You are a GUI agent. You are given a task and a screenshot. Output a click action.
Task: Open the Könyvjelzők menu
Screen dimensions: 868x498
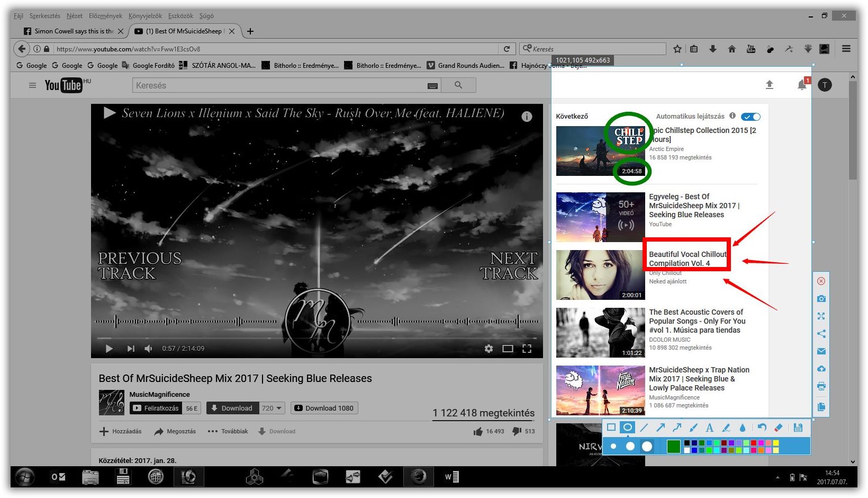click(145, 16)
